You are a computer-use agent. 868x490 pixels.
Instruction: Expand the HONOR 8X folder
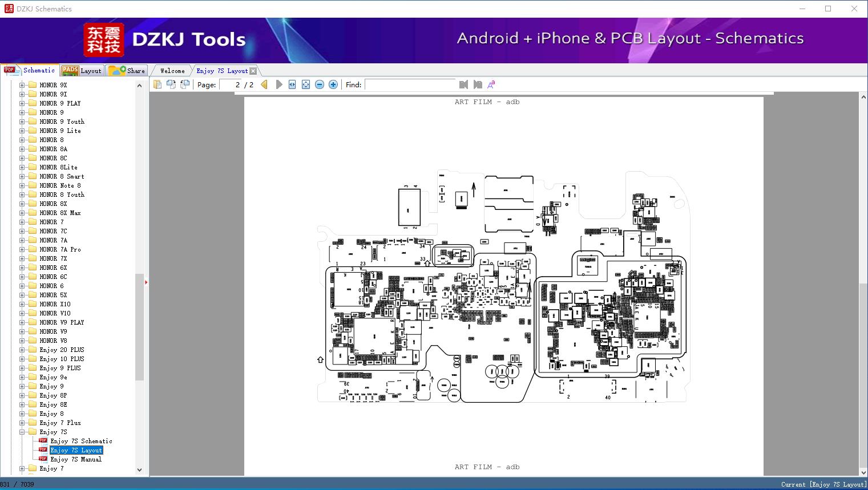point(22,204)
